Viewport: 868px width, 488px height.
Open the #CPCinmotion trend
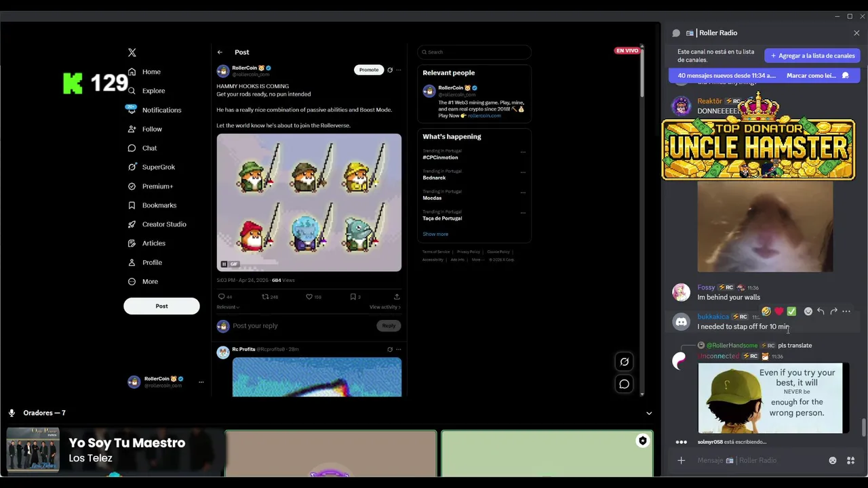(440, 157)
